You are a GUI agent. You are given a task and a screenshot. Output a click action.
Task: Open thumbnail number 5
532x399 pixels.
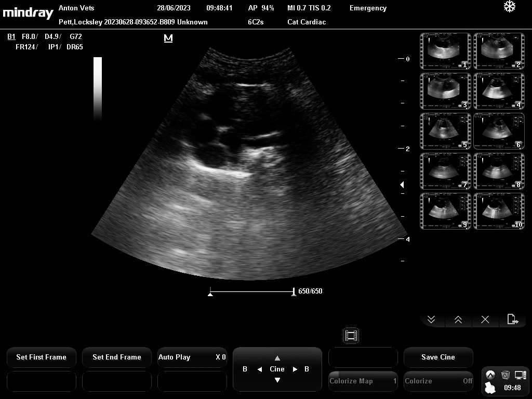click(445, 130)
